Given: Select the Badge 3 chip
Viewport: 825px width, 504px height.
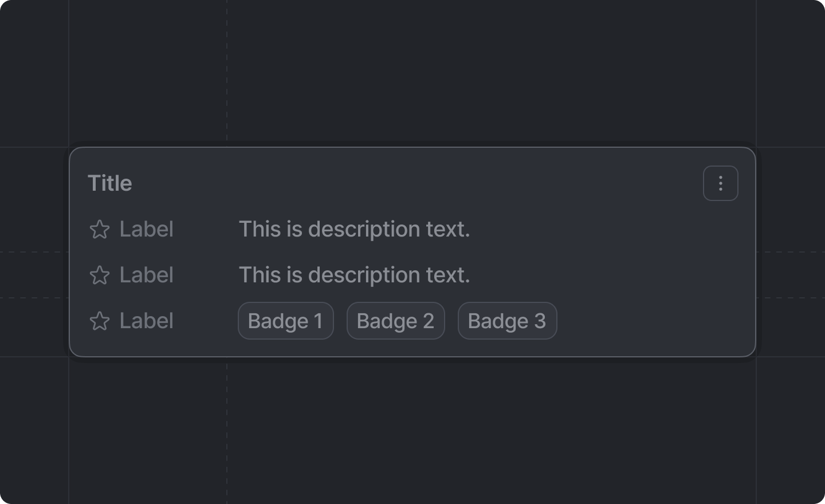Looking at the screenshot, I should pos(507,321).
